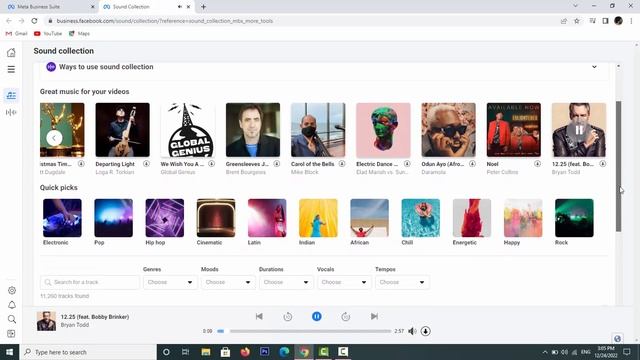Download the Noel track
Viewport: 640px width, 360px height.
point(538,164)
